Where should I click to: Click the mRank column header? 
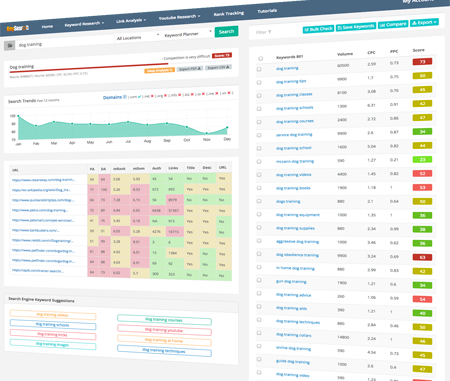tap(119, 169)
